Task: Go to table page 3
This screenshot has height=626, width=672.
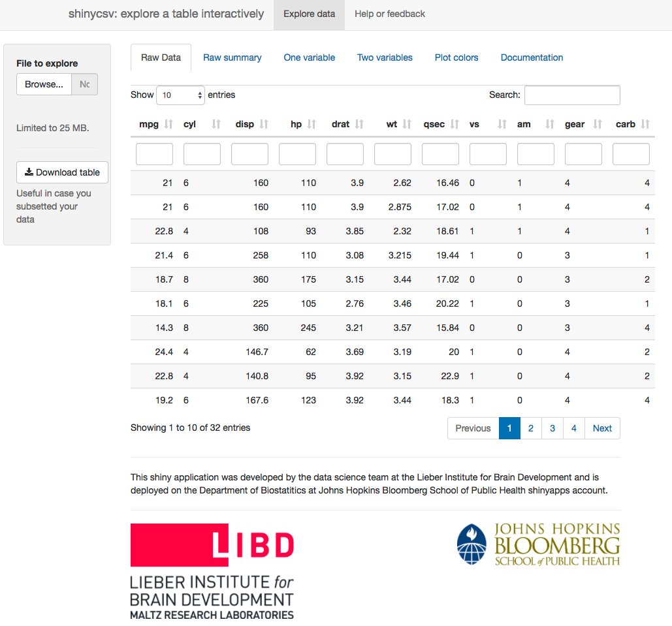Action: (x=552, y=428)
